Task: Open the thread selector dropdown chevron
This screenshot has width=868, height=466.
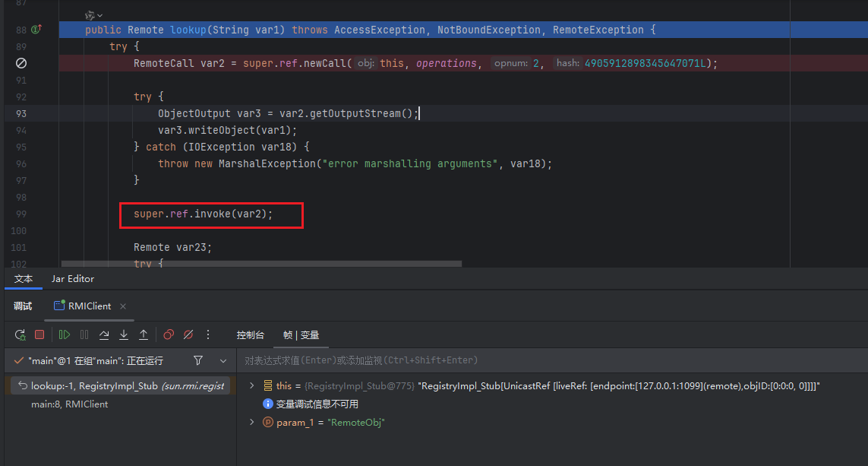Action: [x=223, y=360]
